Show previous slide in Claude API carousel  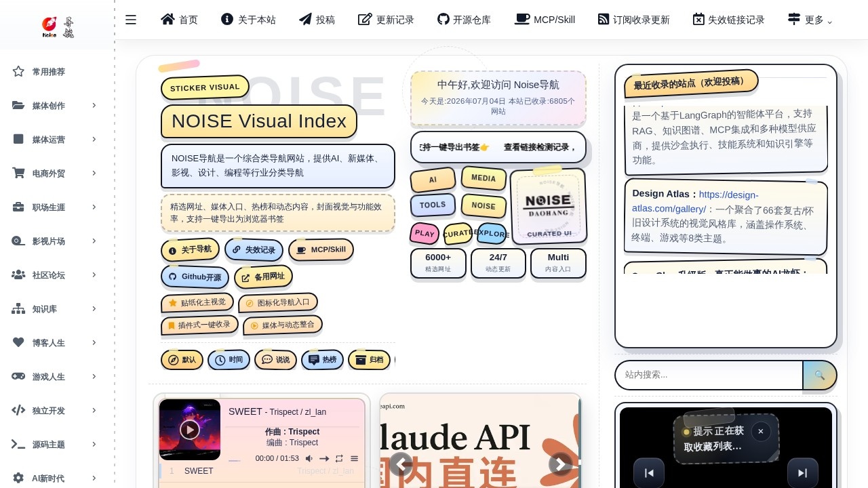coord(401,464)
